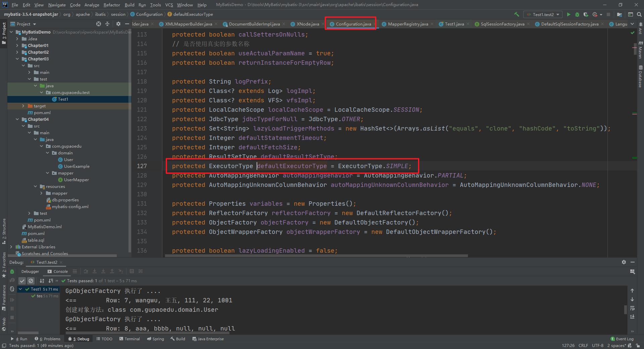Expand External Libraries node
The height and width of the screenshot is (349, 644).
[x=11, y=247]
